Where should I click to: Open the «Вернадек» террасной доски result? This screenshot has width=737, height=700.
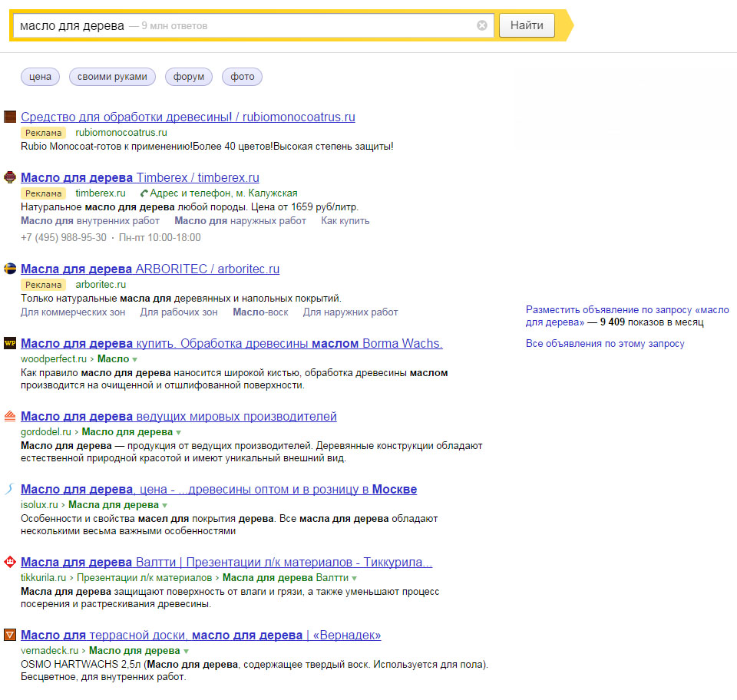[200, 636]
